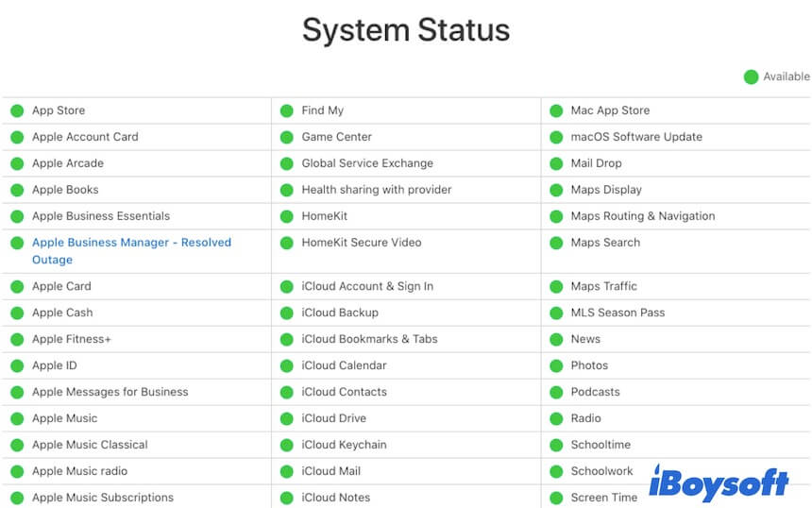Viewport: 812px width, 508px height.
Task: Click Schooltime text
Action: tap(601, 445)
